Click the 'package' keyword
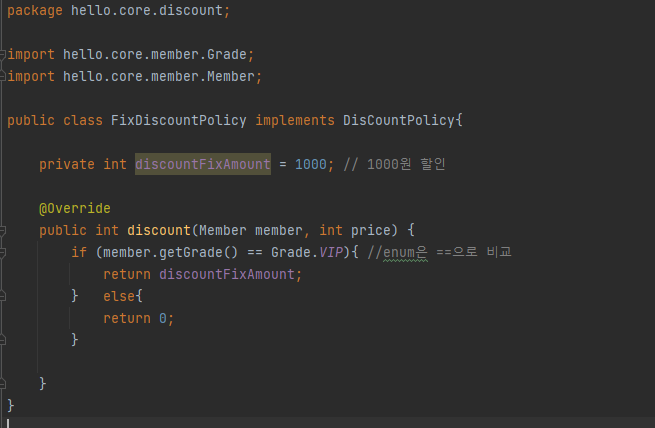Viewport: 655px width, 428px height. [35, 10]
